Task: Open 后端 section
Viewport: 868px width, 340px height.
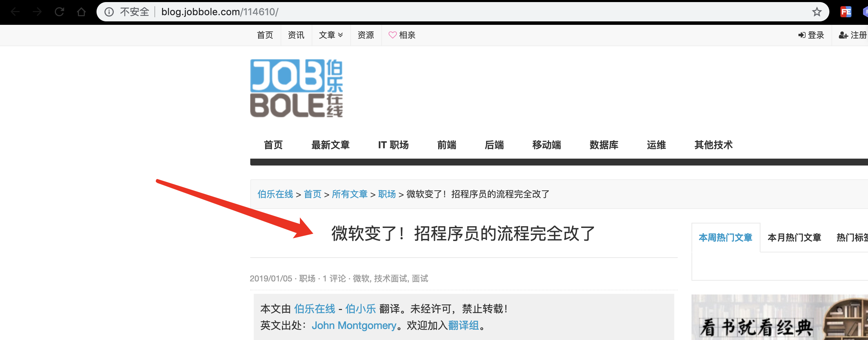Action: pyautogui.click(x=494, y=145)
